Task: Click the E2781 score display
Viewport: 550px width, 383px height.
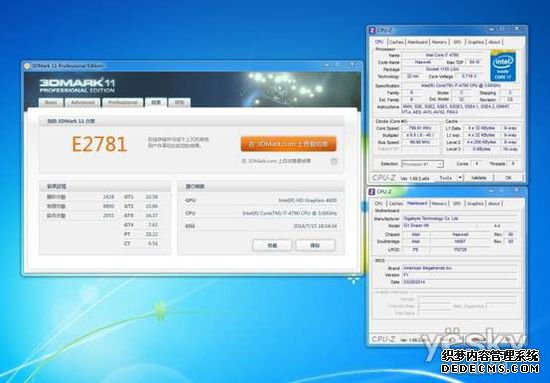Action: [99, 144]
